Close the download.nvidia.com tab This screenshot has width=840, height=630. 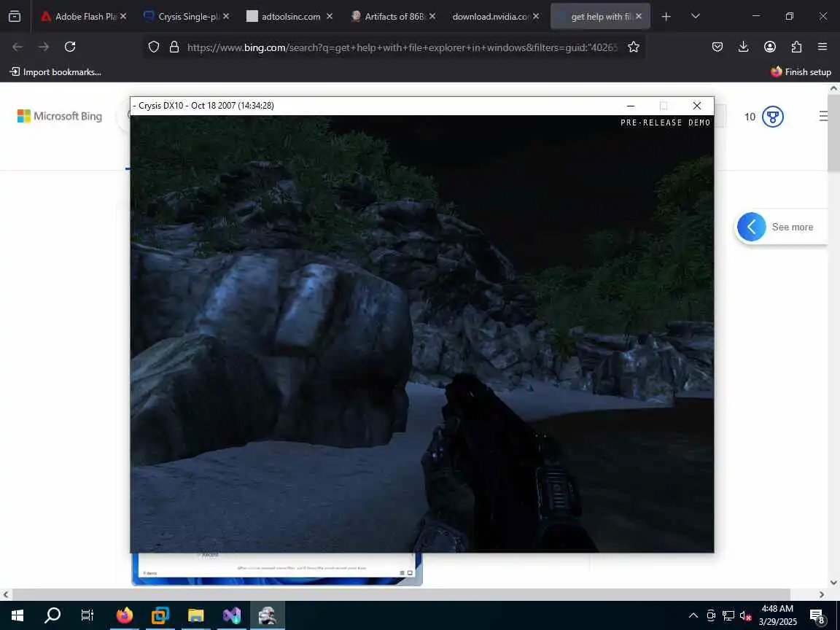(x=536, y=17)
